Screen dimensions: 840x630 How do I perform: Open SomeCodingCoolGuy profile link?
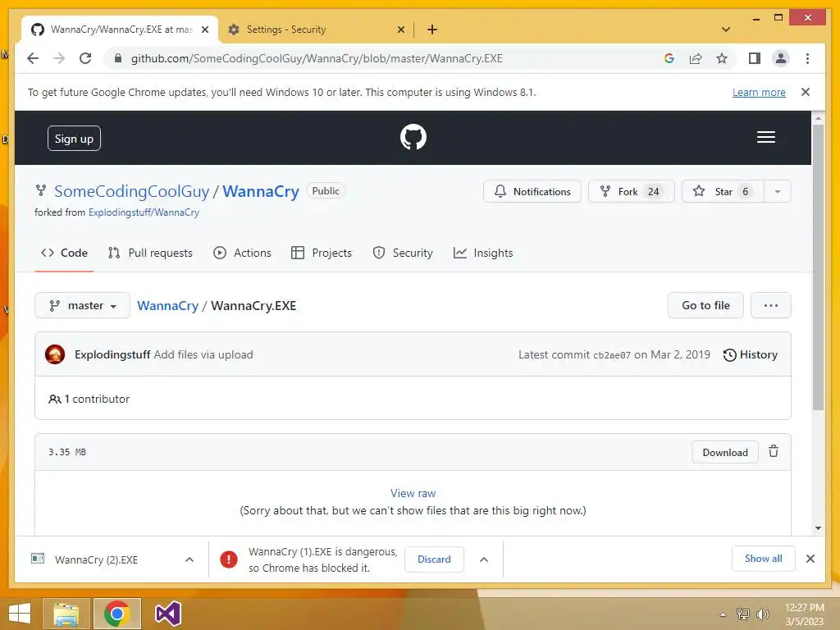132,191
